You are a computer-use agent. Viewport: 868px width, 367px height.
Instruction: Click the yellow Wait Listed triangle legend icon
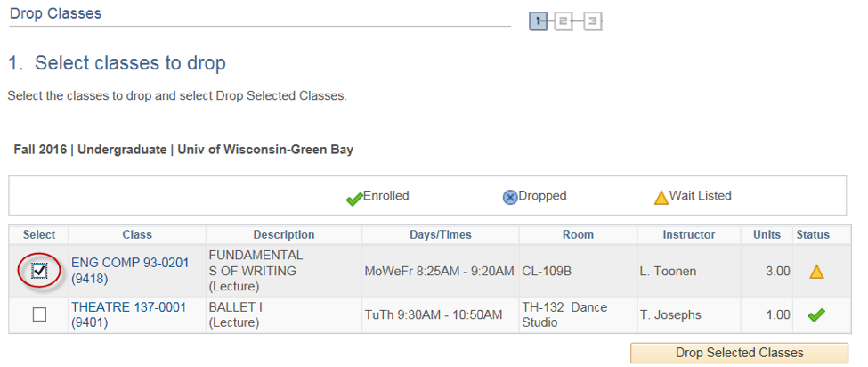coord(661,198)
